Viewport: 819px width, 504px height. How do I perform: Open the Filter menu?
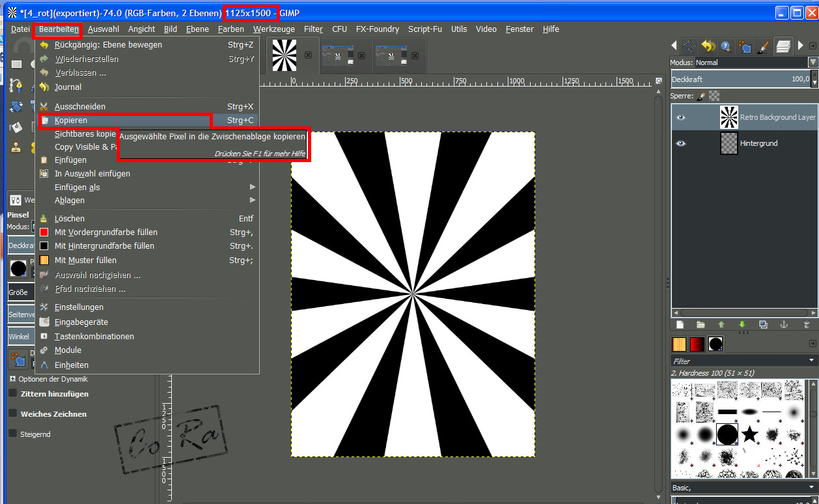(x=313, y=29)
